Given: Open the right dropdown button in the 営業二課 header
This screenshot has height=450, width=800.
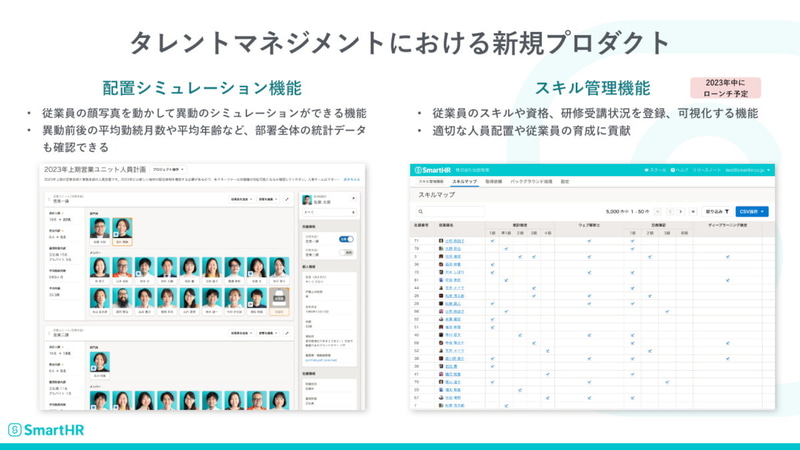Looking at the screenshot, I should pyautogui.click(x=268, y=333).
